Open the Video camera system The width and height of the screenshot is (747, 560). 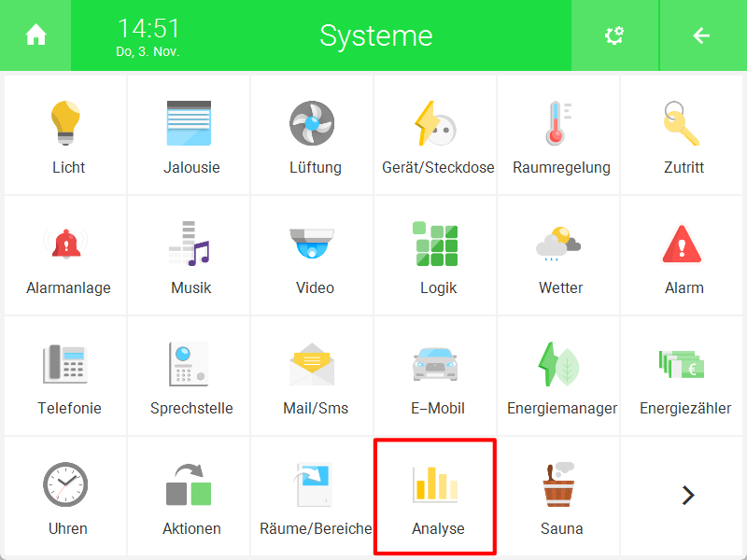[x=312, y=256]
